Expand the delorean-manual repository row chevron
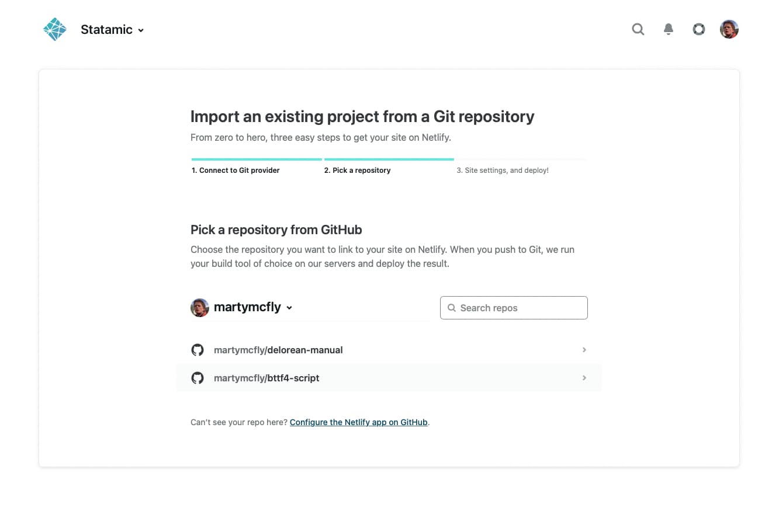779x532 pixels. [x=584, y=349]
